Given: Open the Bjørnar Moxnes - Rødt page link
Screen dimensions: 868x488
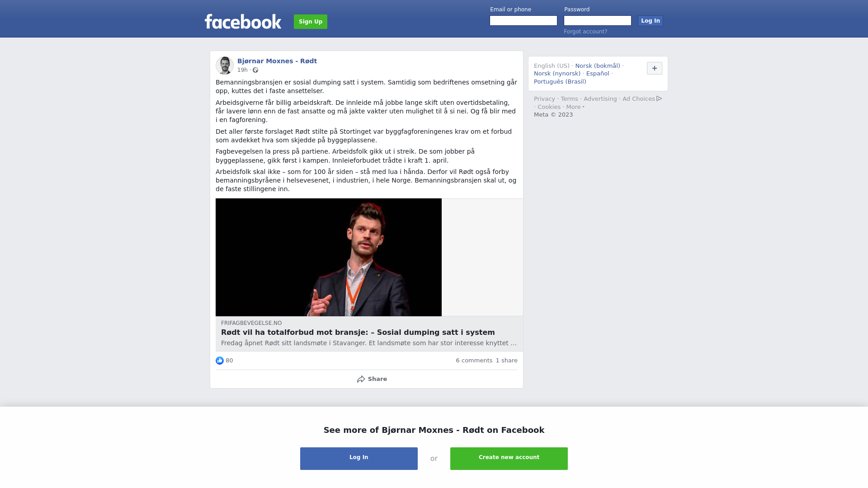Looking at the screenshot, I should click(x=277, y=61).
